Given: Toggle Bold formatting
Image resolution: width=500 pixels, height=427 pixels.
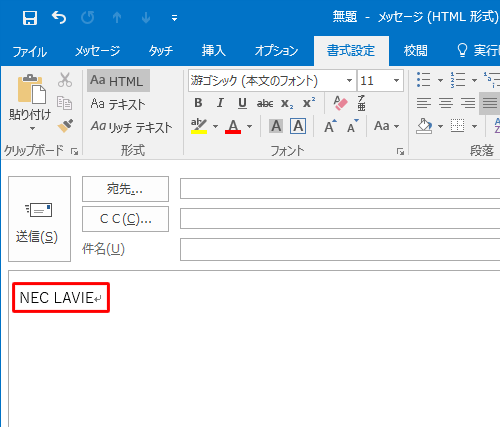Looking at the screenshot, I should pos(198,103).
